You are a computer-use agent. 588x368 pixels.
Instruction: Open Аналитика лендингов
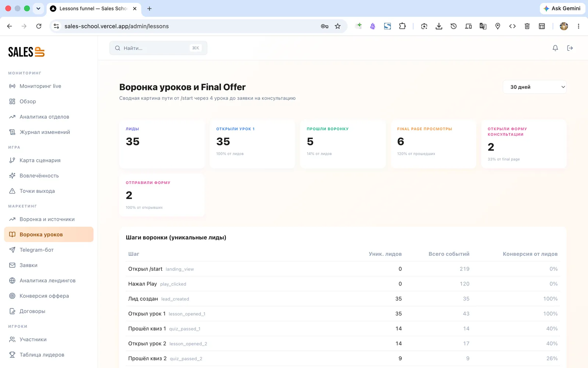click(x=49, y=280)
